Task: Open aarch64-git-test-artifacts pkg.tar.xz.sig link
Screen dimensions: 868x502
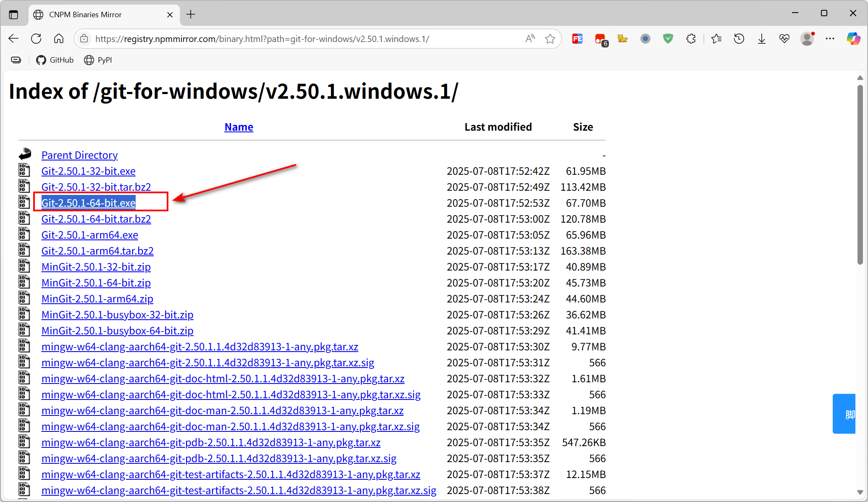Action: click(x=239, y=490)
